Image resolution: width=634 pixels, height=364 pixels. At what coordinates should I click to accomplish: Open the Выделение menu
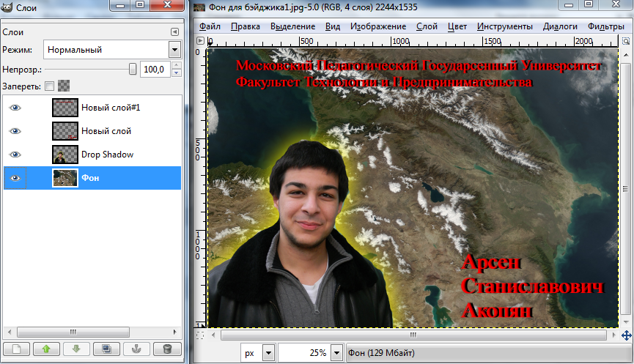click(292, 26)
